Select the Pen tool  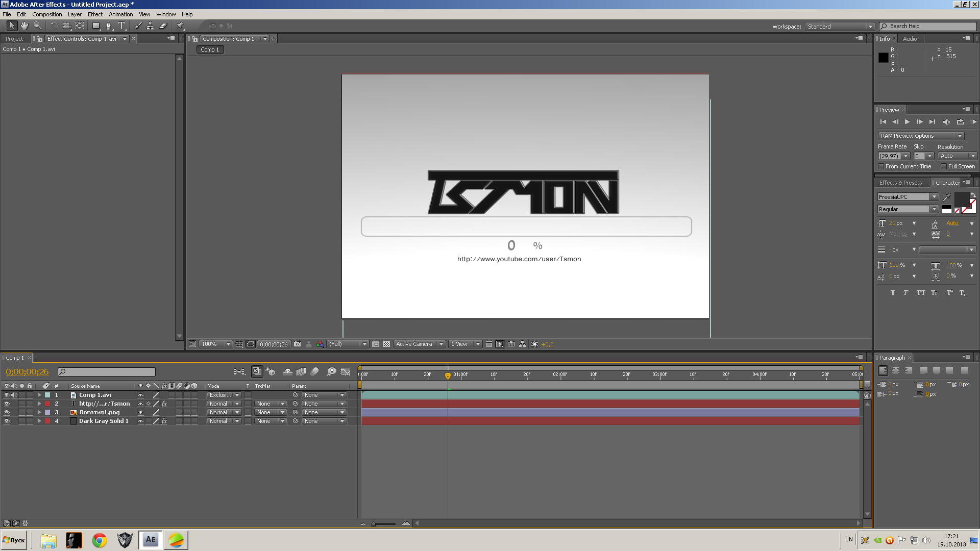tap(108, 26)
